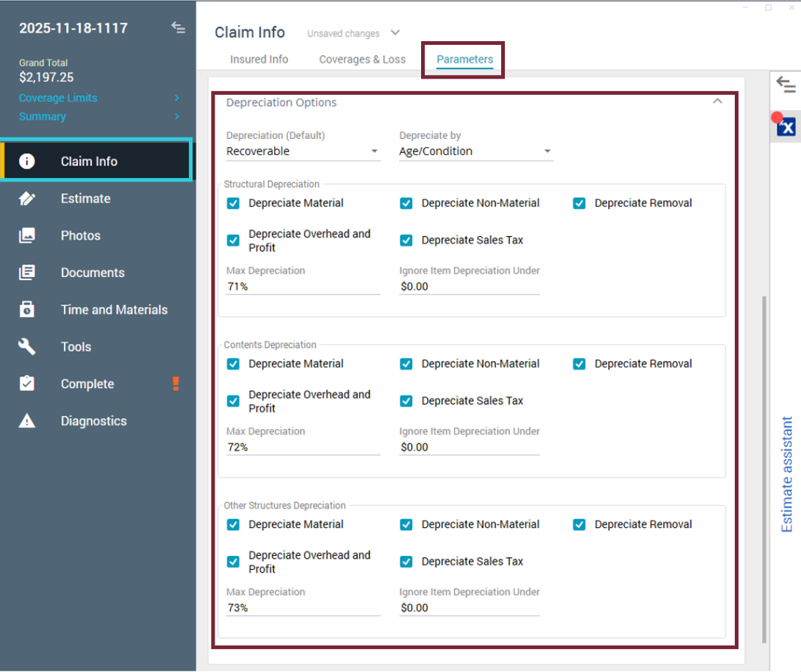Viewport: 801px width, 672px height.
Task: Collapse the left sidebar using arrow icon
Action: point(178,28)
